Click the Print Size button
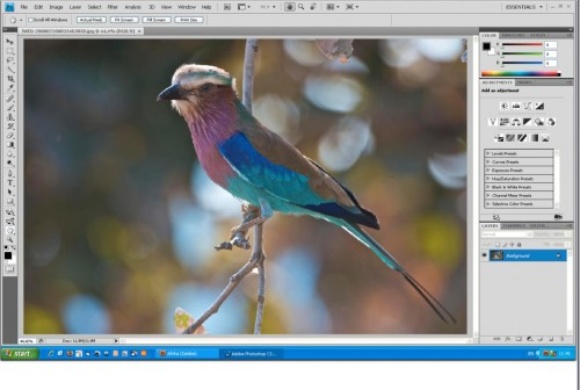This screenshot has height=390, width=580. click(x=189, y=20)
